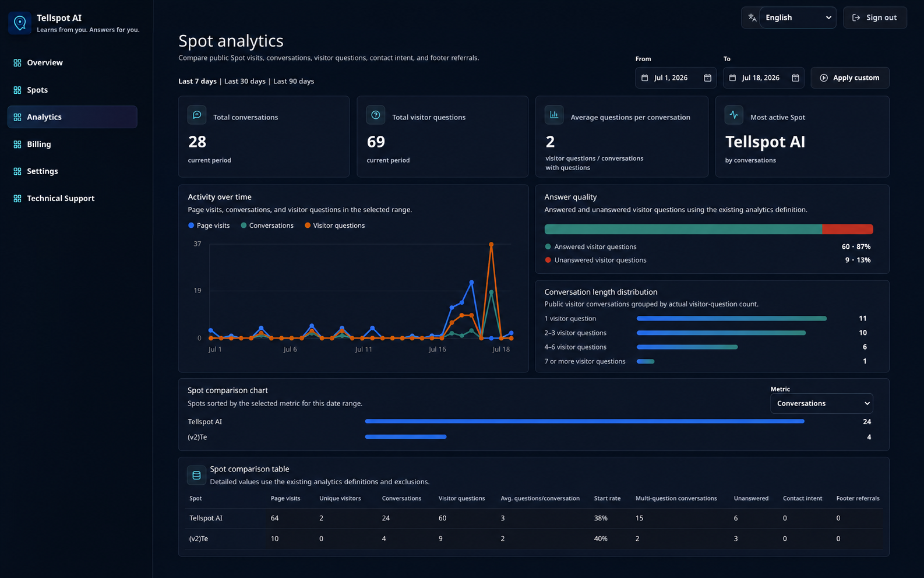Open Billing in the sidebar
Screen dimensions: 924x578
tap(72, 144)
